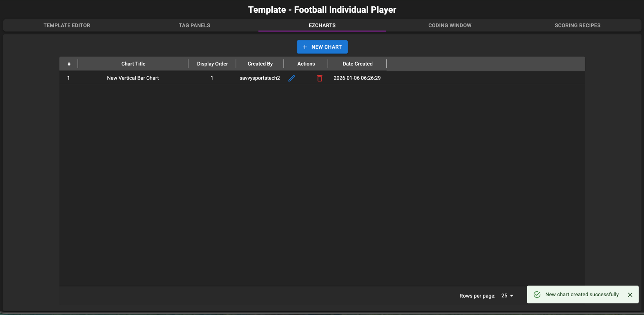
Task: Open the Scoring Recipes tab
Action: 577,25
